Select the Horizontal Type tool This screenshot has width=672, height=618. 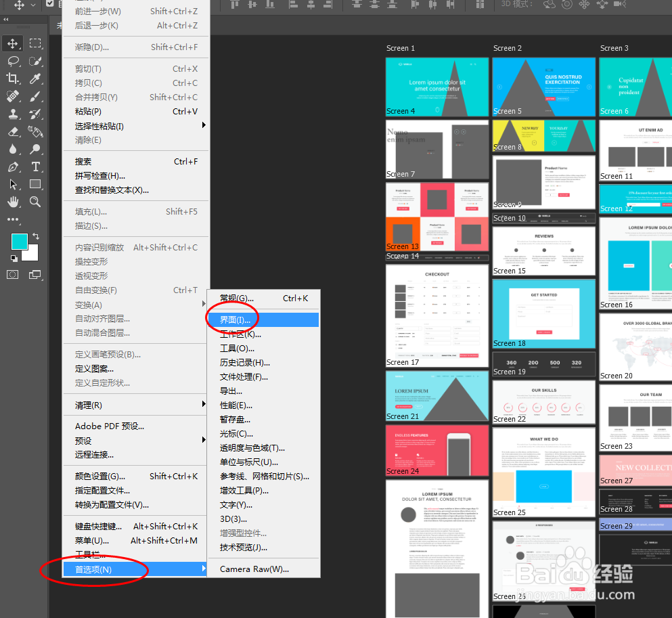[35, 167]
